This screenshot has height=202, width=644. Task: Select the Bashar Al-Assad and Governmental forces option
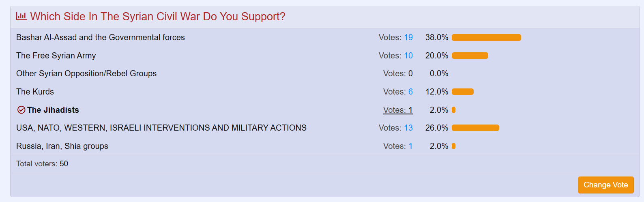click(x=101, y=37)
